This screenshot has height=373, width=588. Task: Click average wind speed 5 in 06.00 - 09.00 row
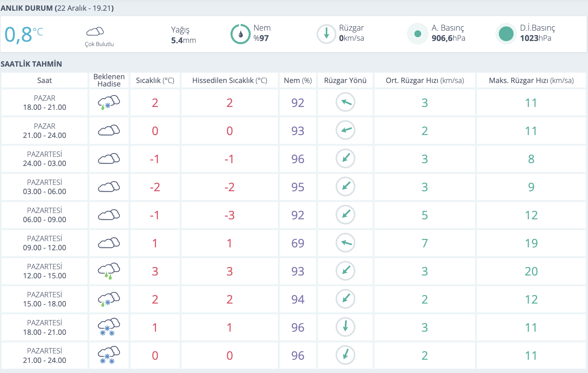tap(425, 215)
